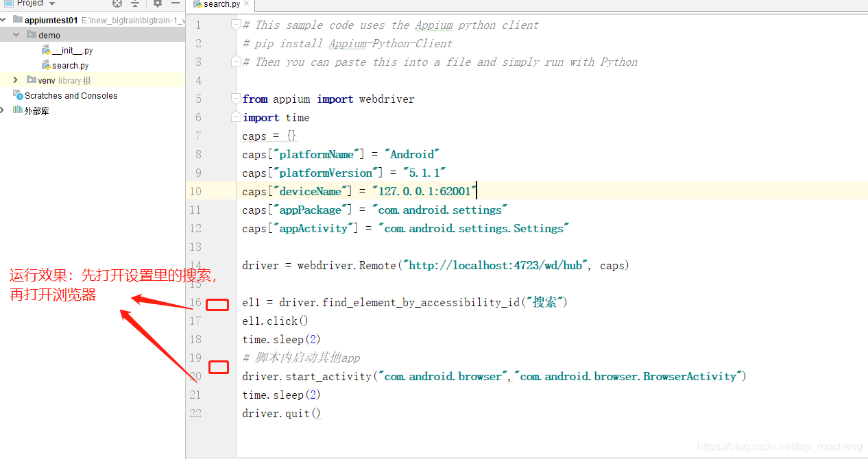Click comment '脚本内启动其他app'

[x=302, y=358]
